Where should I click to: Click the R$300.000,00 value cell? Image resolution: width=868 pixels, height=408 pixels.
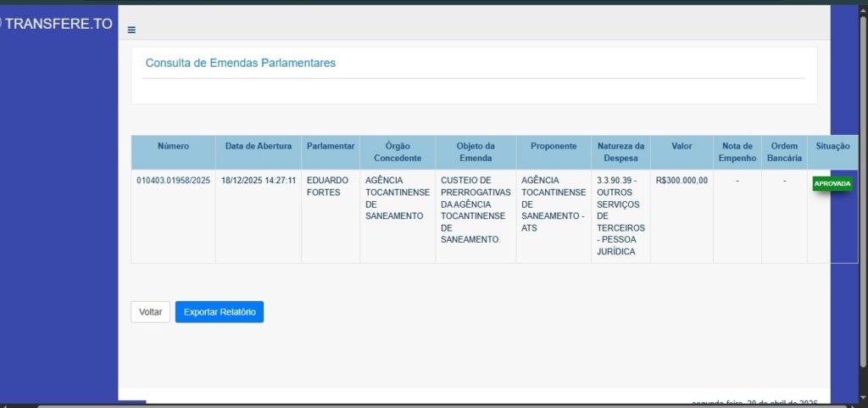pos(682,181)
